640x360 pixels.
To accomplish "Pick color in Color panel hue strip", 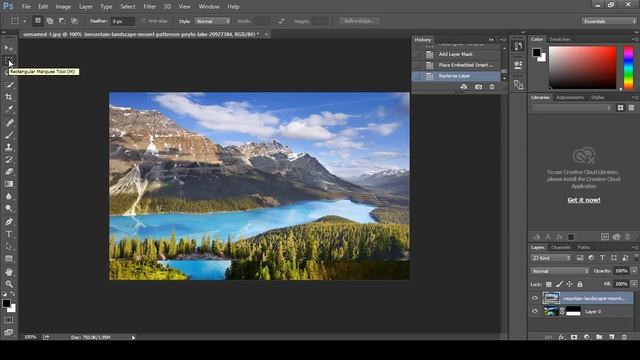I will pos(629,67).
